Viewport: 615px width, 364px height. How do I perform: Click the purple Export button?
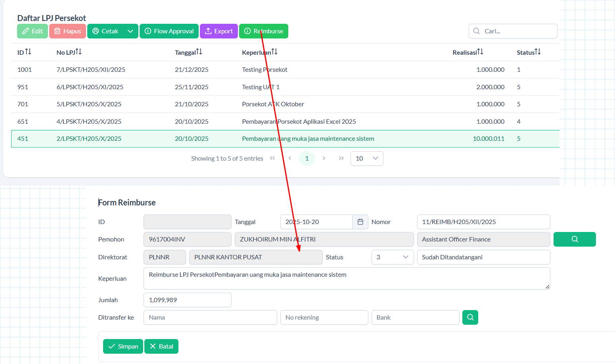click(219, 31)
